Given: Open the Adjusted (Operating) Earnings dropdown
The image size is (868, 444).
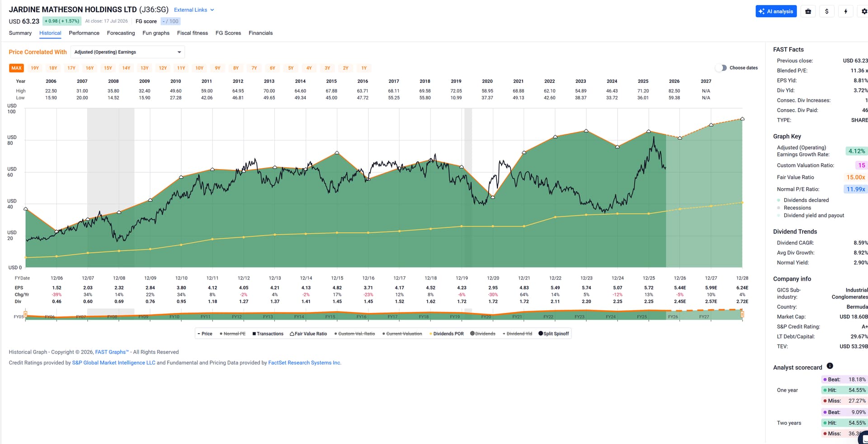Looking at the screenshot, I should pos(127,52).
